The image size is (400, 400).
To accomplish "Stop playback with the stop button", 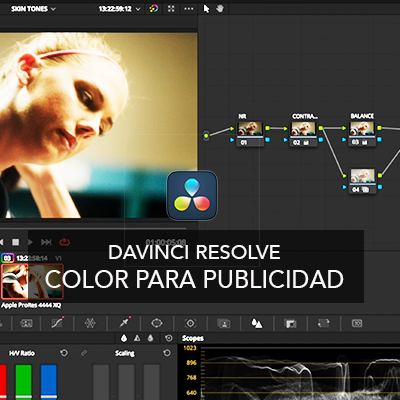I will coord(15,242).
